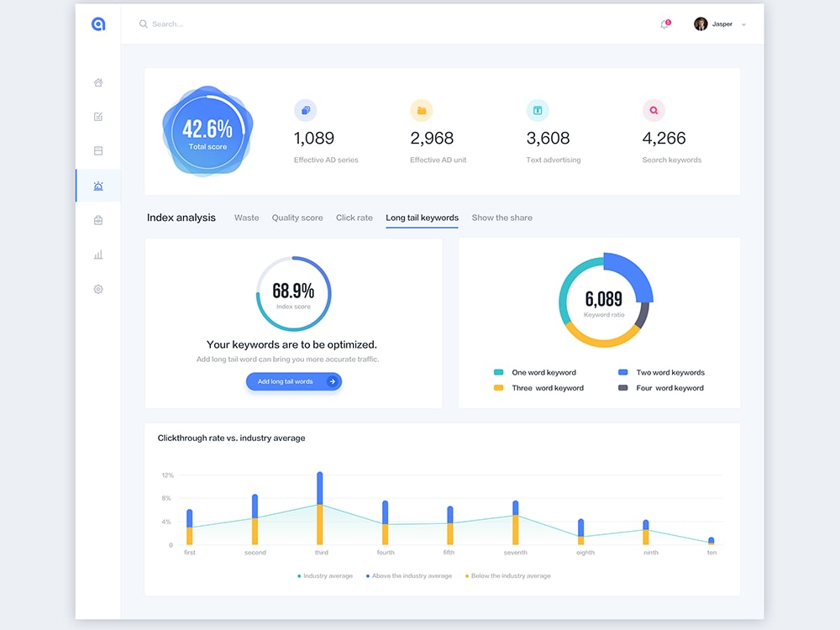The width and height of the screenshot is (840, 630).
Task: Open the archive box sidebar icon
Action: [98, 150]
